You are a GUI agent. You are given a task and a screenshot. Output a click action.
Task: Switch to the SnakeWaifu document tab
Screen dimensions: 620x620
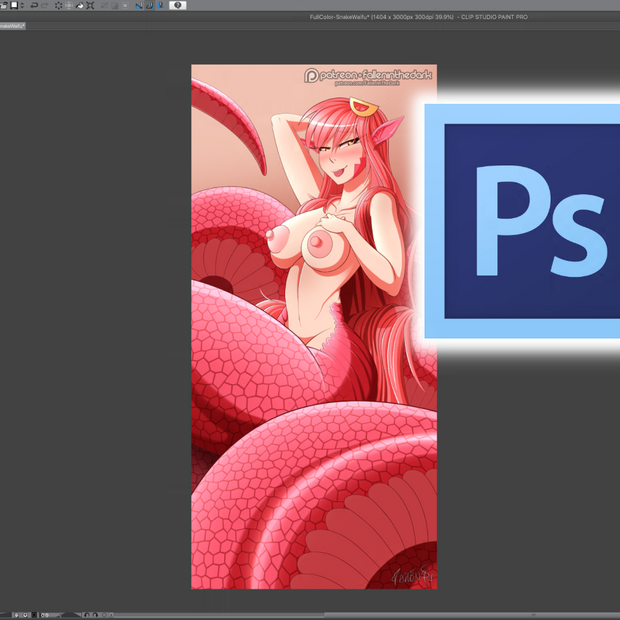[12, 25]
